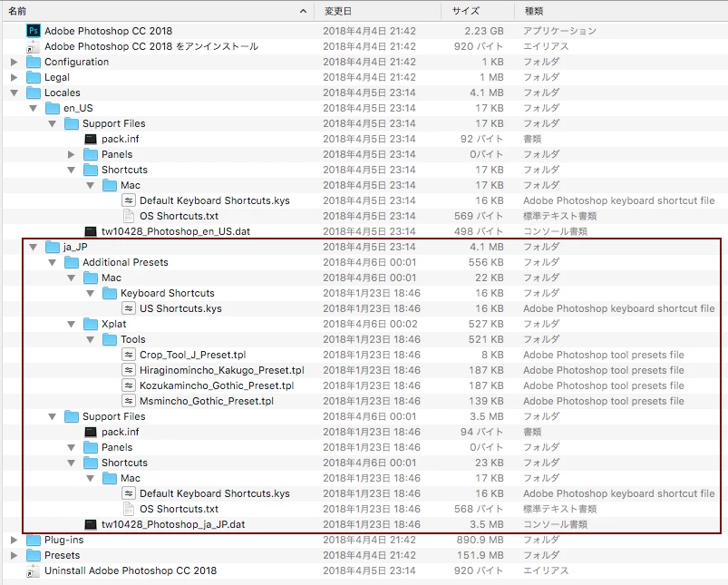Click the ja_JP folder icon
This screenshot has height=585, width=728.
pyautogui.click(x=53, y=247)
